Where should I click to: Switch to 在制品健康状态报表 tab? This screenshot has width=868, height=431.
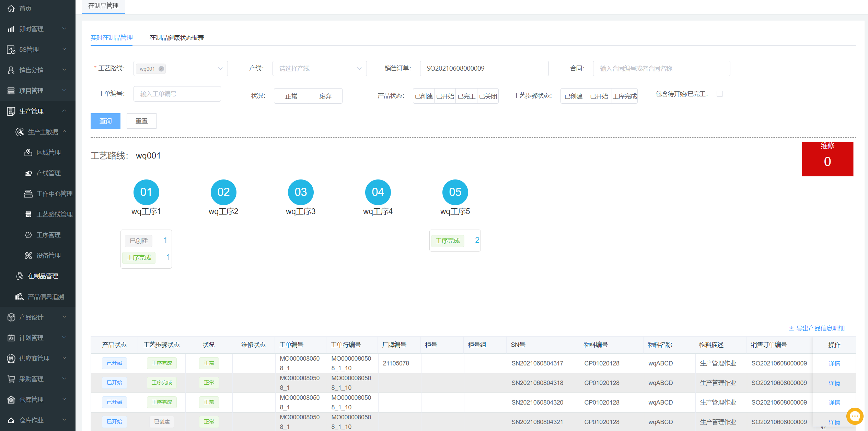click(176, 37)
